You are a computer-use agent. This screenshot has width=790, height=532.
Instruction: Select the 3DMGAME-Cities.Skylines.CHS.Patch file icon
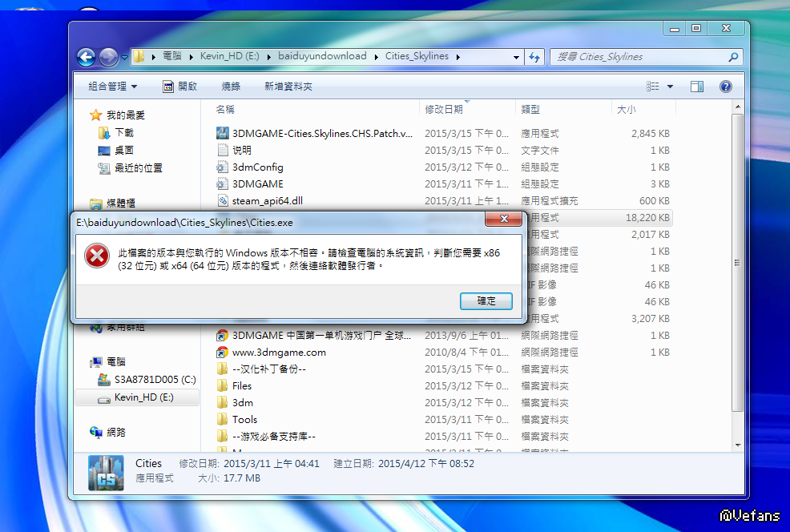tap(223, 133)
